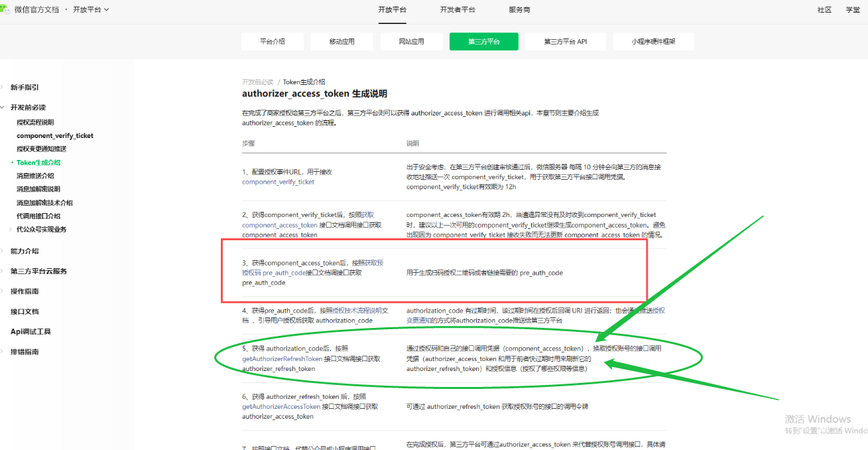The image size is (868, 450).
Task: Open 代调用接口介绍 sidebar item
Action: point(38,216)
